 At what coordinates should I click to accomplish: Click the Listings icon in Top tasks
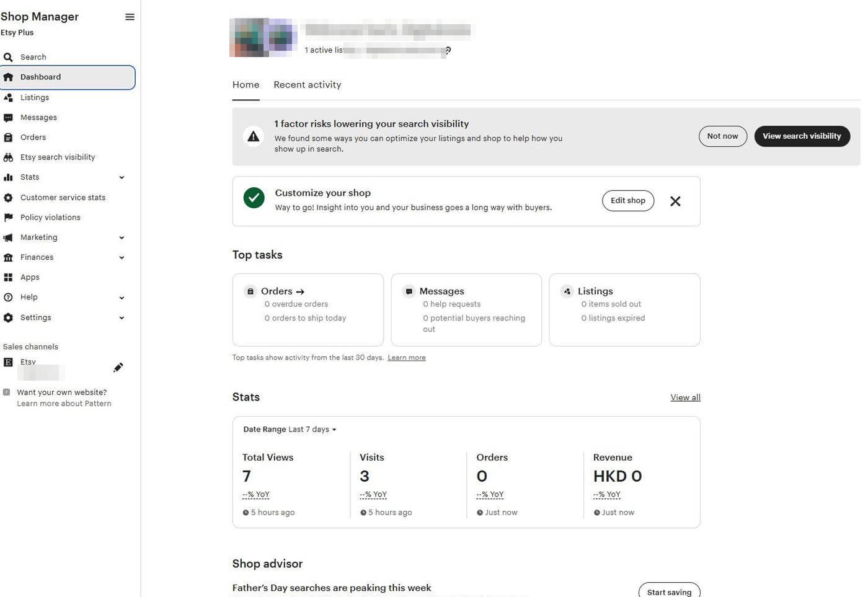coord(567,291)
